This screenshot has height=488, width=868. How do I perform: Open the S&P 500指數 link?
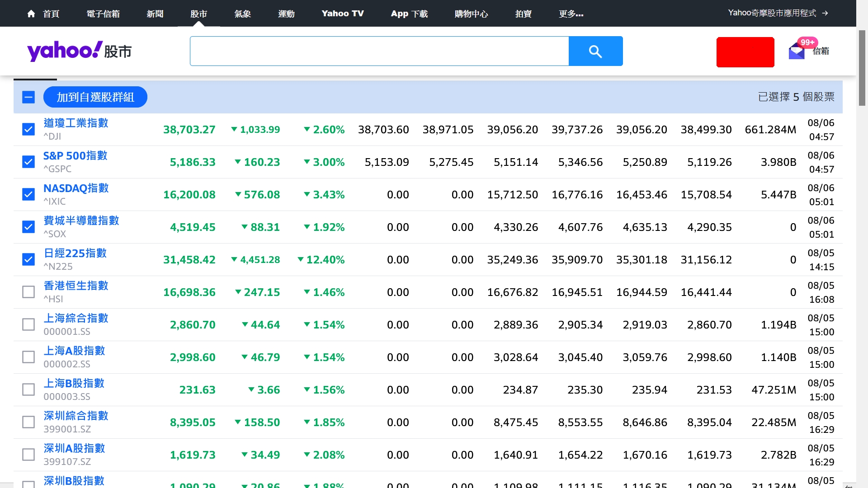click(x=75, y=155)
